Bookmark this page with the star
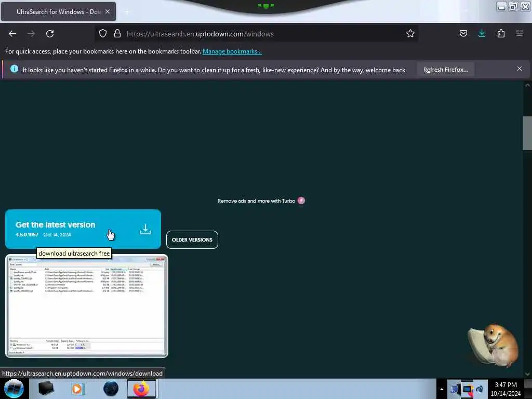Image resolution: width=532 pixels, height=399 pixels. (x=410, y=33)
